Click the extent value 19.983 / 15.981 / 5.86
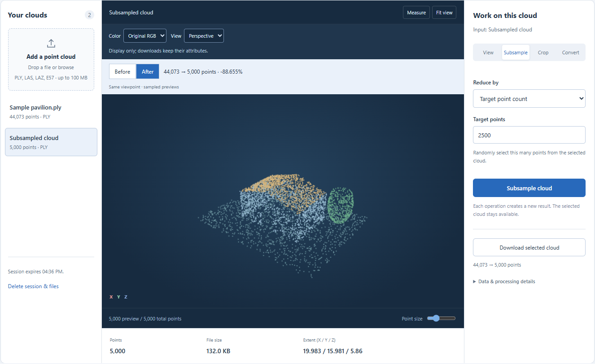 pos(333,351)
